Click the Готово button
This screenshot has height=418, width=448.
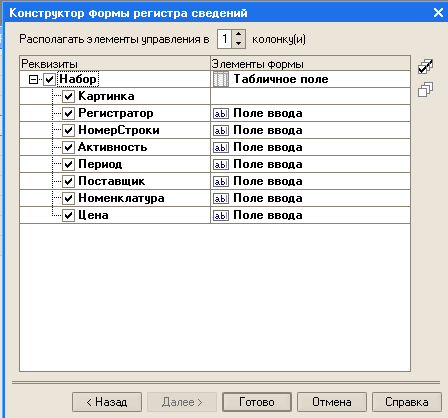[x=257, y=402]
